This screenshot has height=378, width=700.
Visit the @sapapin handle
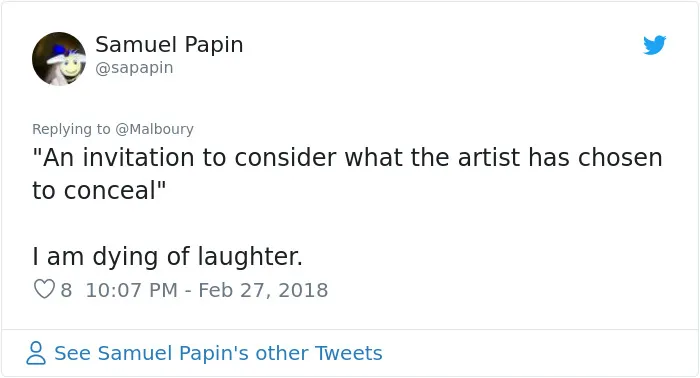(x=134, y=68)
